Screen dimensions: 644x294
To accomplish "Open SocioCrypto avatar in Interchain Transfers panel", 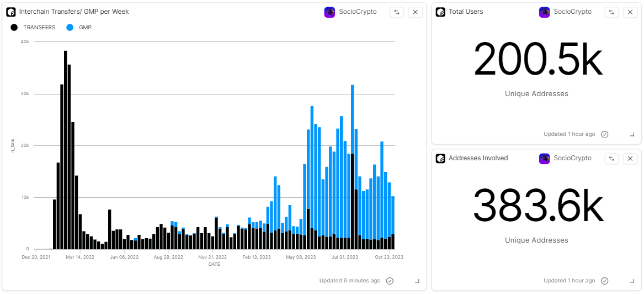I will pos(329,12).
